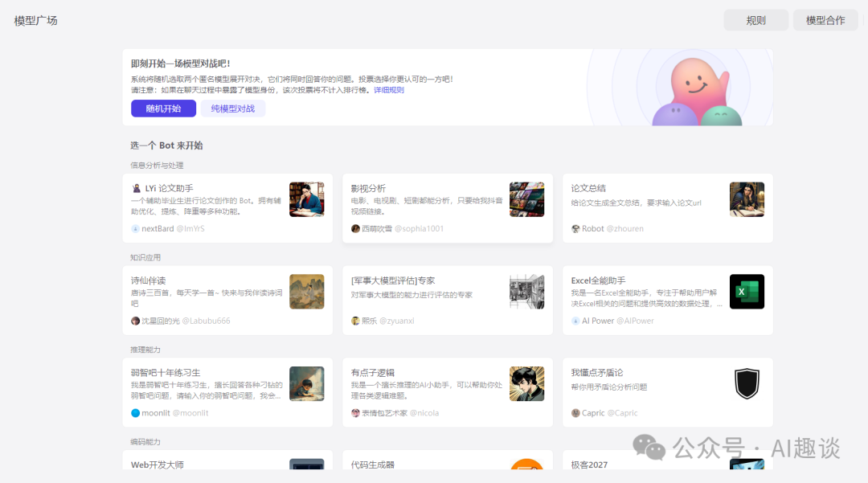This screenshot has width=868, height=483.
Task: Click the moonlit author avatar icon
Action: click(x=135, y=413)
